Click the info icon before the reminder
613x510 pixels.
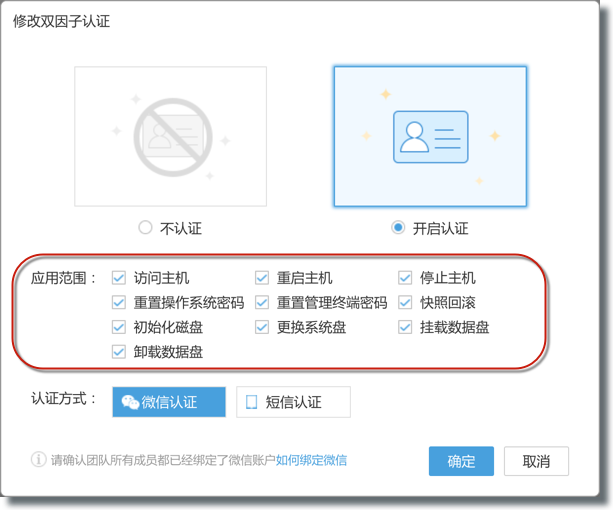coord(38,459)
